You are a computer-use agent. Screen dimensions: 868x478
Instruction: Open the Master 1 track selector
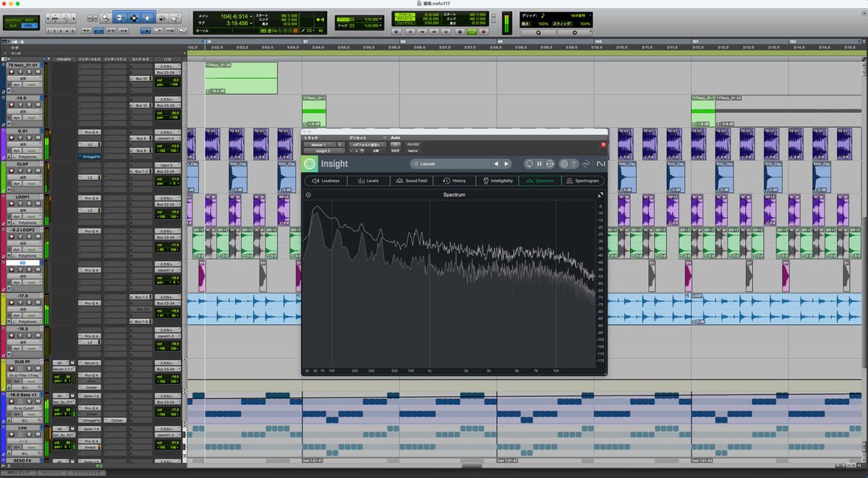coord(318,145)
